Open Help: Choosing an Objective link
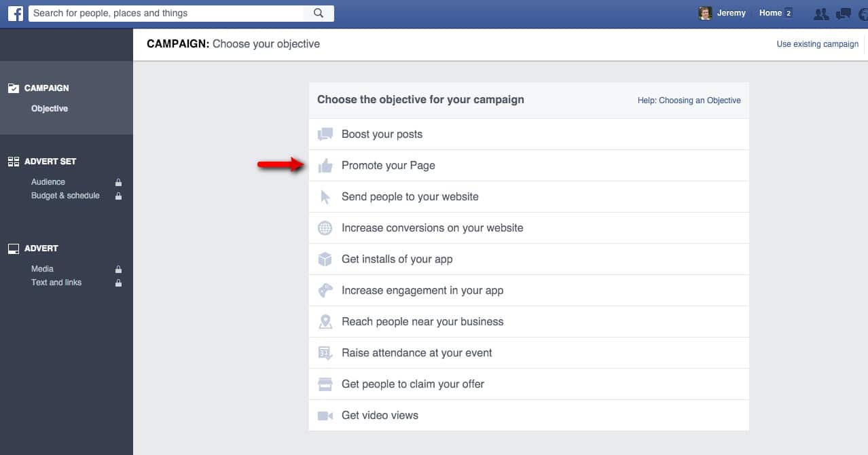Image resolution: width=868 pixels, height=455 pixels. pyautogui.click(x=689, y=101)
